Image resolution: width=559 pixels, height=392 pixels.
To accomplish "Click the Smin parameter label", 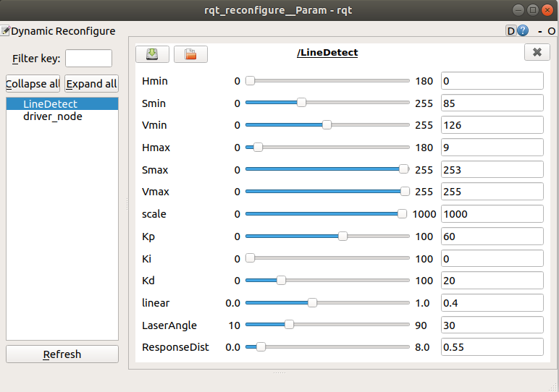I will pos(154,103).
